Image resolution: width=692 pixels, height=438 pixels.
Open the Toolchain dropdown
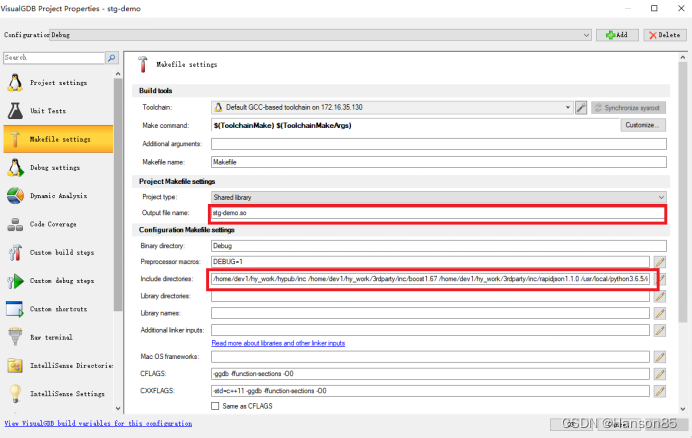(392, 107)
